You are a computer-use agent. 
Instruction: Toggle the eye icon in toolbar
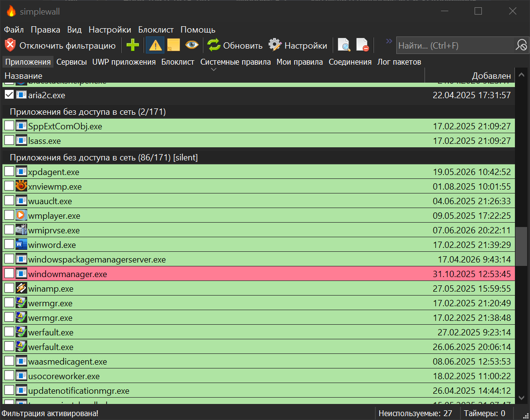pos(192,45)
